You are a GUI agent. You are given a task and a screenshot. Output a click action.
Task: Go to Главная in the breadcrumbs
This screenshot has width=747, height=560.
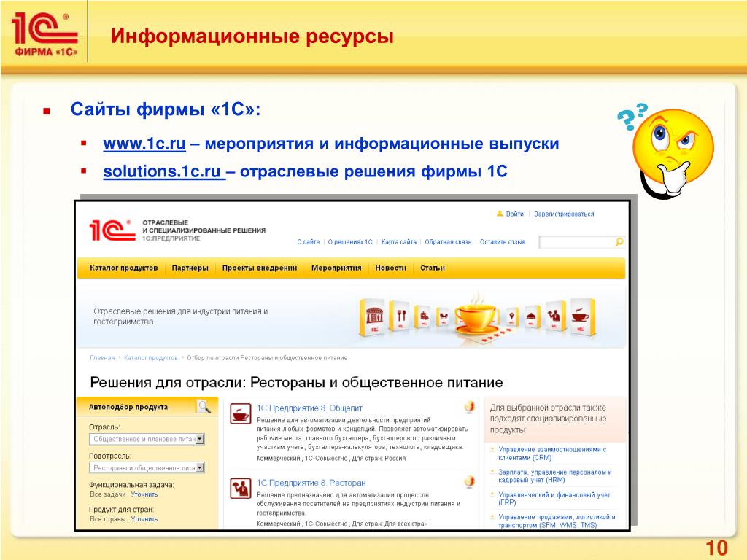[102, 357]
